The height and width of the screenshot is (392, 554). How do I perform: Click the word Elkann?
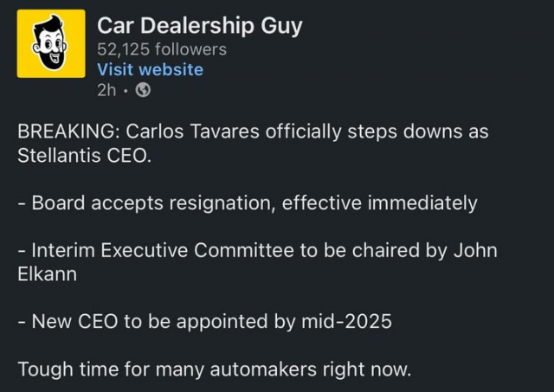(x=48, y=274)
